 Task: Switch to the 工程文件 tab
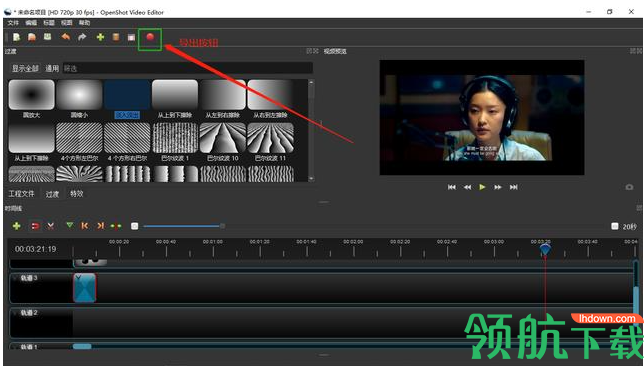(x=22, y=193)
